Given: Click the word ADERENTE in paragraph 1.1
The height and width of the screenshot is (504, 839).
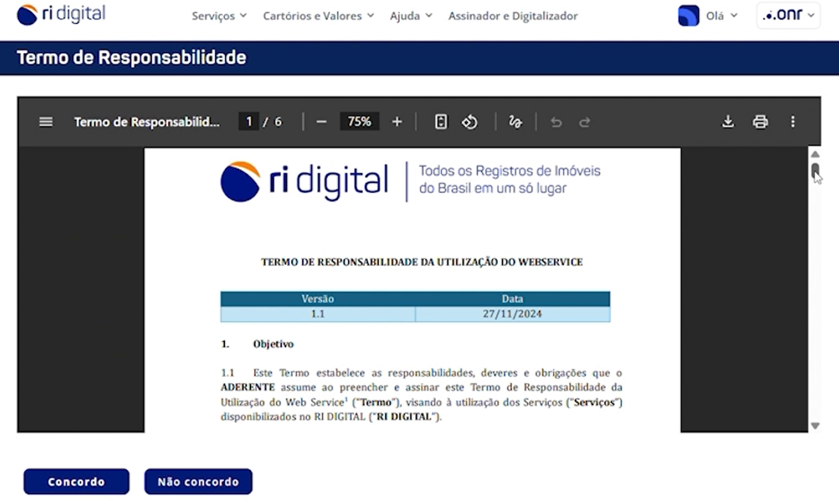Looking at the screenshot, I should [248, 387].
